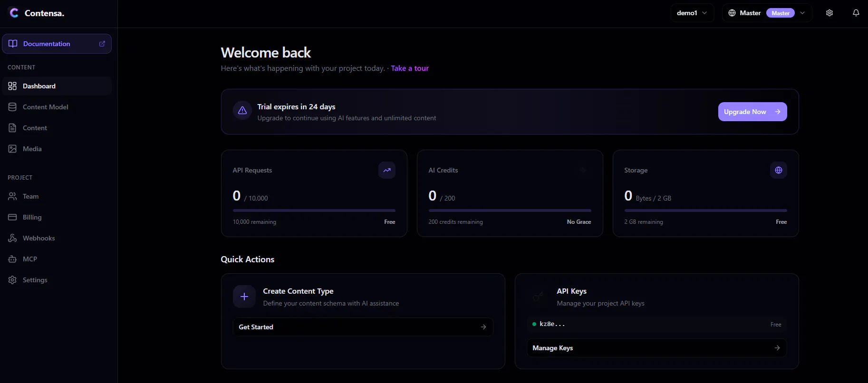Click the 'Free' label in API Requests card
The height and width of the screenshot is (383, 868).
click(390, 222)
